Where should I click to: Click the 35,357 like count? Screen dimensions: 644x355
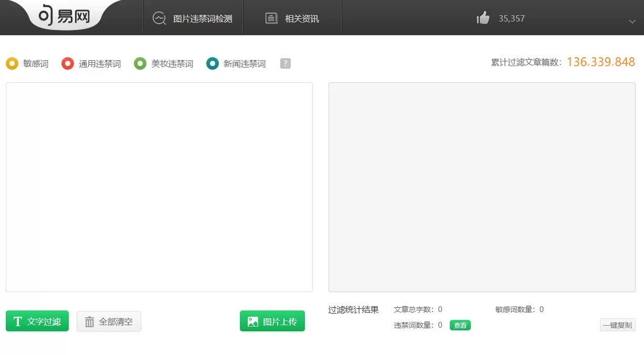pyautogui.click(x=512, y=18)
